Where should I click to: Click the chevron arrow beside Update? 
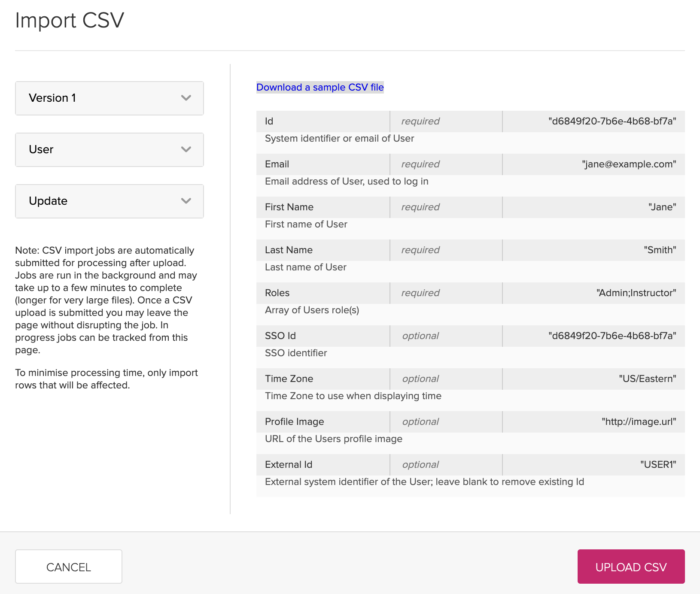tap(186, 201)
